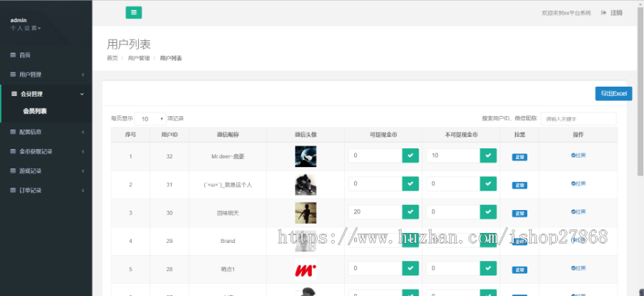Blacklist user 萌点1 via 拉黑 link
The image size is (644, 296).
pyautogui.click(x=578, y=268)
